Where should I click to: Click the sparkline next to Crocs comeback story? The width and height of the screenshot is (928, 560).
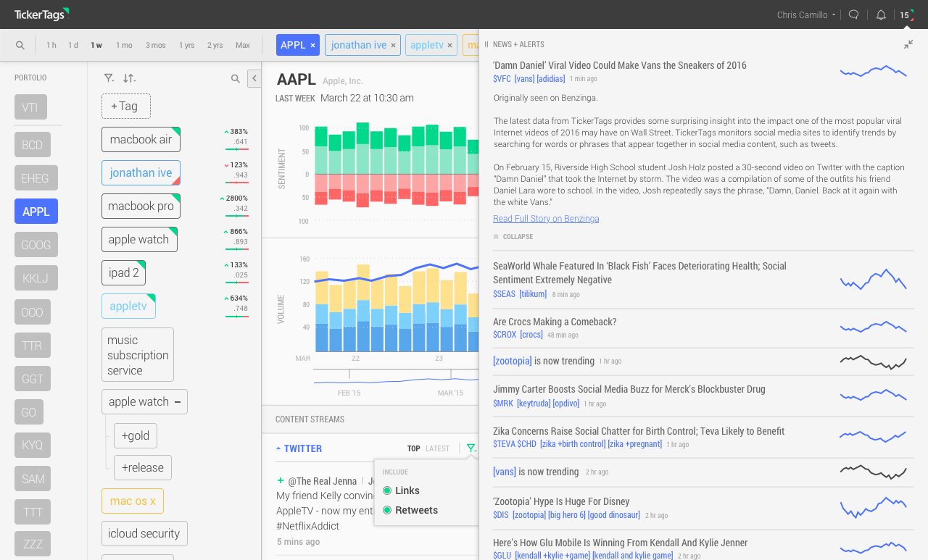[873, 327]
